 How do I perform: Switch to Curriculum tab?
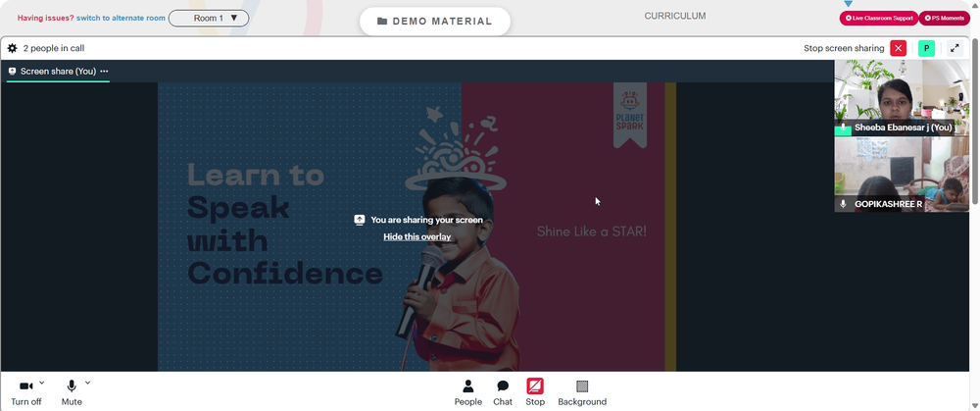(x=675, y=17)
